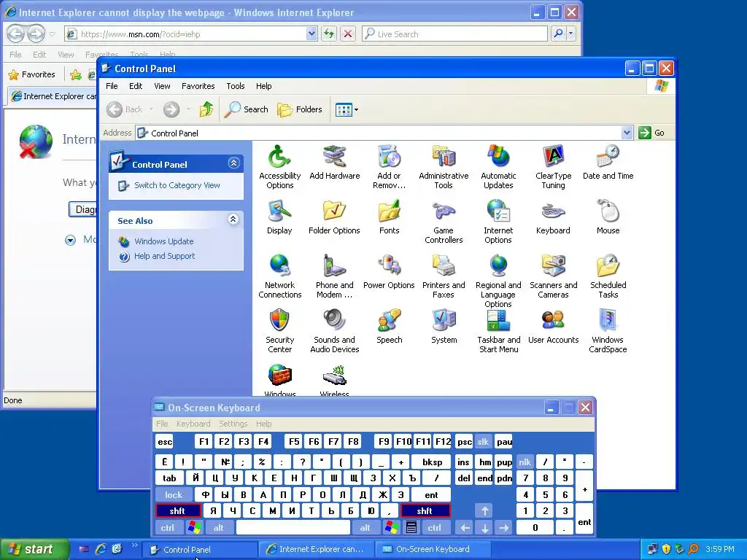The image size is (747, 560).
Task: Open Network Connections
Action: click(x=279, y=276)
